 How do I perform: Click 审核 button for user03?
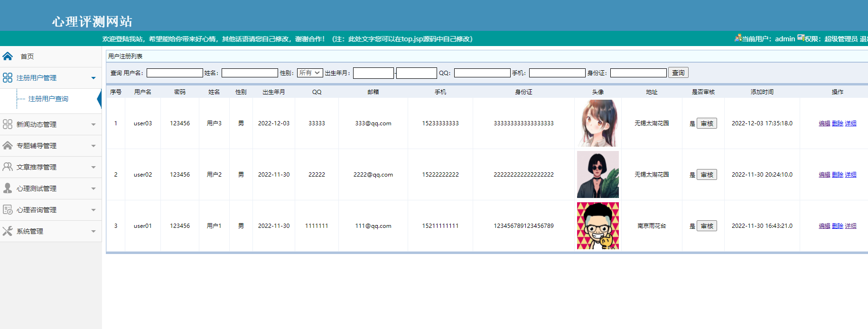(x=707, y=123)
